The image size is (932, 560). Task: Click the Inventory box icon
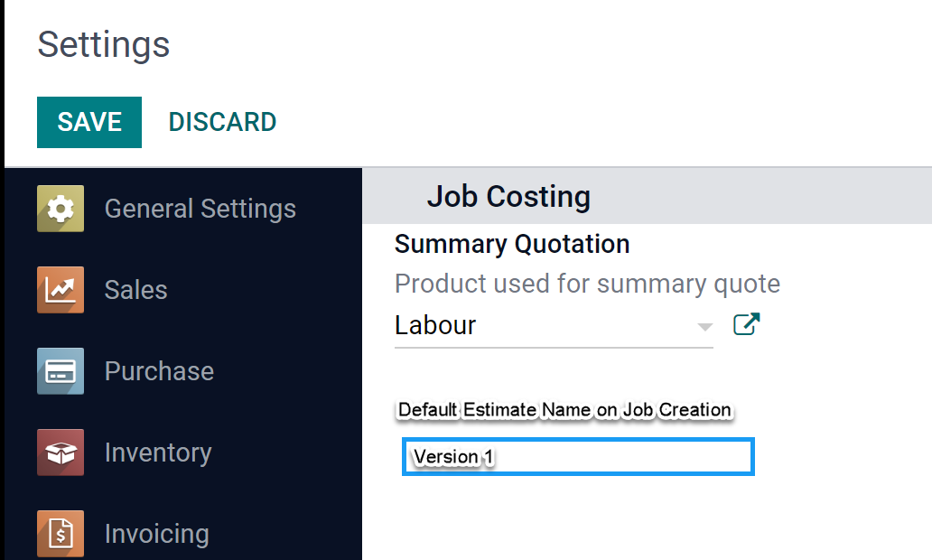pos(61,453)
